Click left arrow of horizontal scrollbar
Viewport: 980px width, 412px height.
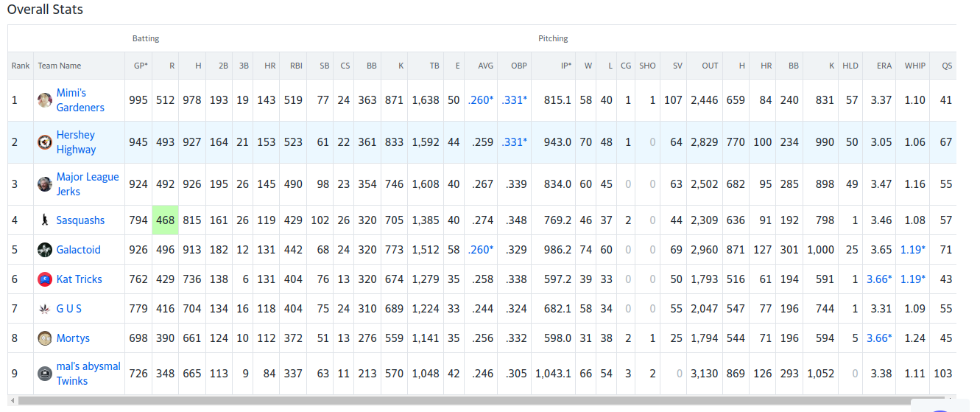coord(13,400)
